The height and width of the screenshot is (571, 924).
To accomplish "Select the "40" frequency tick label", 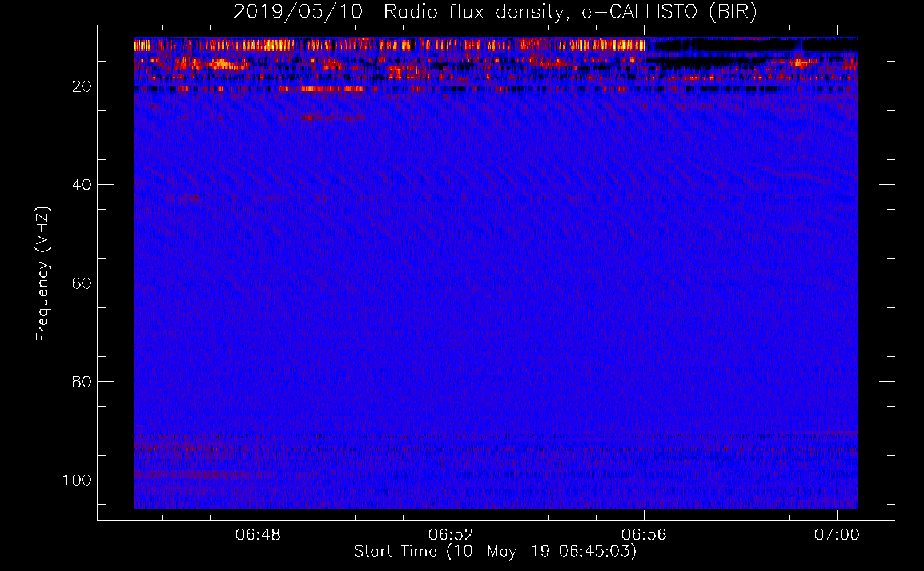I will (82, 185).
